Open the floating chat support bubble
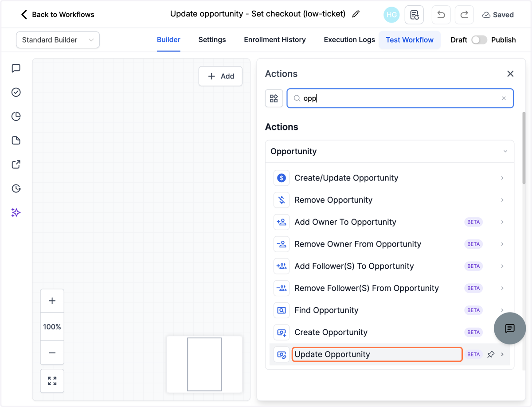532x407 pixels. coord(510,328)
